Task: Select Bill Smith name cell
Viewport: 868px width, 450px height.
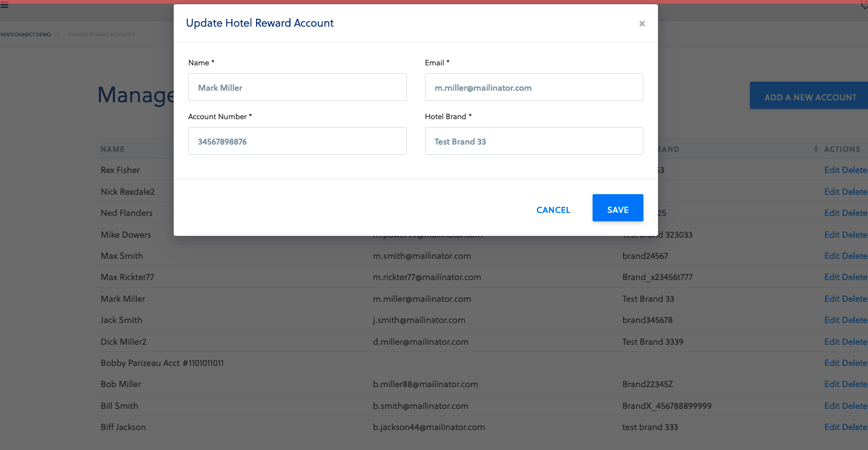Action: coord(119,406)
